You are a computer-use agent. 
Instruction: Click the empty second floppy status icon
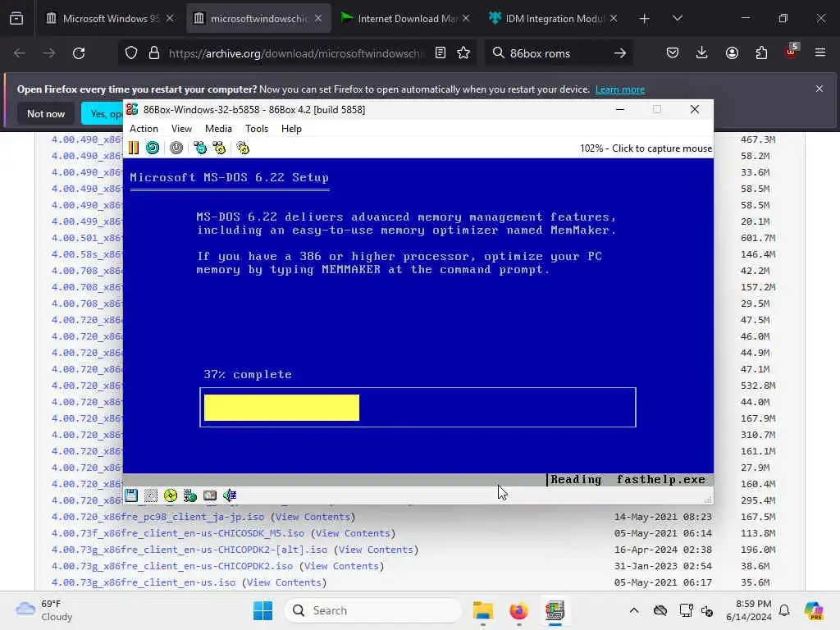[151, 495]
